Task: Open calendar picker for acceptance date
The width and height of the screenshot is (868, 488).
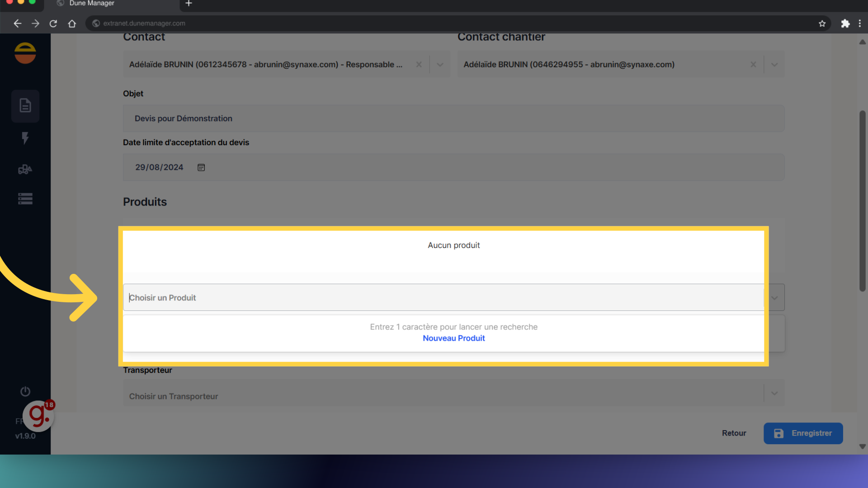Action: click(x=201, y=168)
